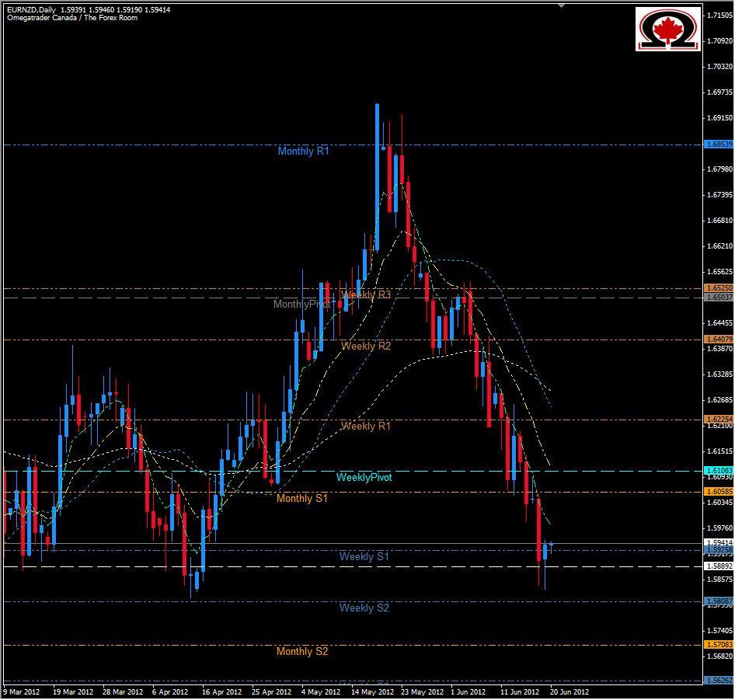Click the tallest blue candle at the May peak
Viewport: 735px width, 700px height.
(x=377, y=178)
